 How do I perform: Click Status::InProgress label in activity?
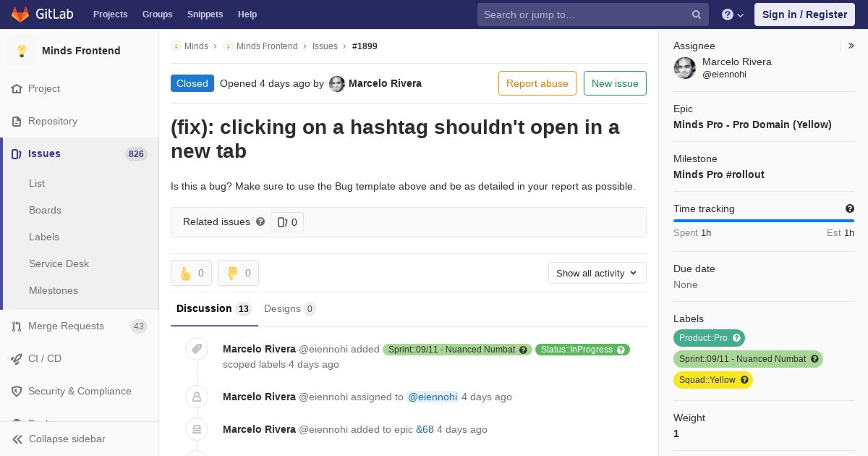pyautogui.click(x=582, y=350)
